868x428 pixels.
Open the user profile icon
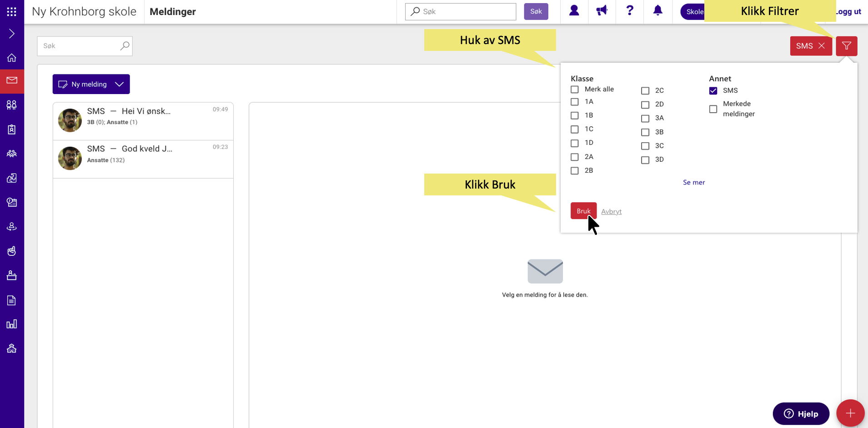(574, 11)
